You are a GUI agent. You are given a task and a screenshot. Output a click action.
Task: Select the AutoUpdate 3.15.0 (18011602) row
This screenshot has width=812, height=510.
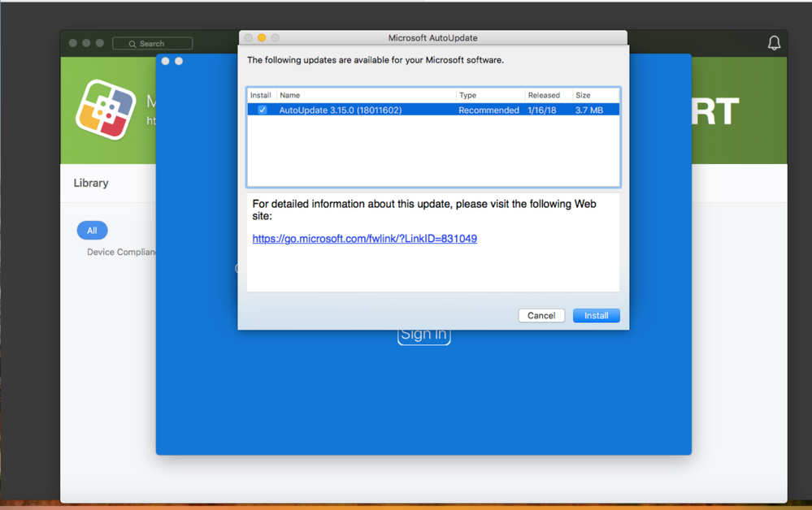pyautogui.click(x=433, y=110)
